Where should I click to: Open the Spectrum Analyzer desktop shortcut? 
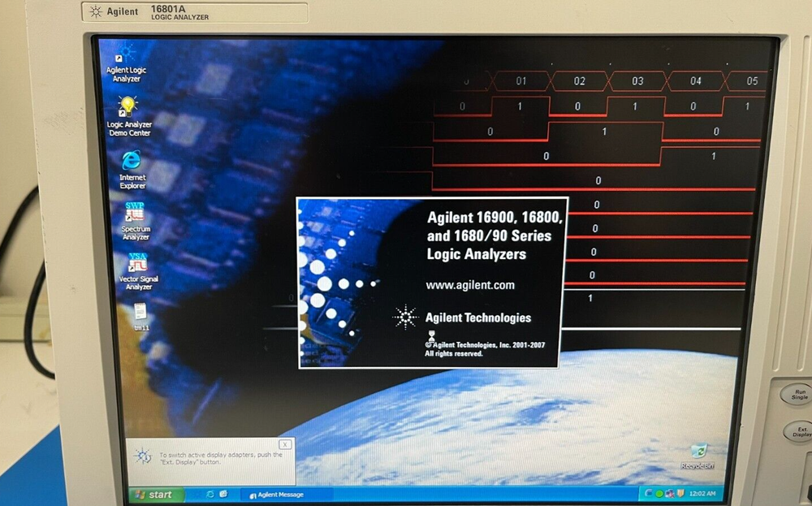coord(135,221)
